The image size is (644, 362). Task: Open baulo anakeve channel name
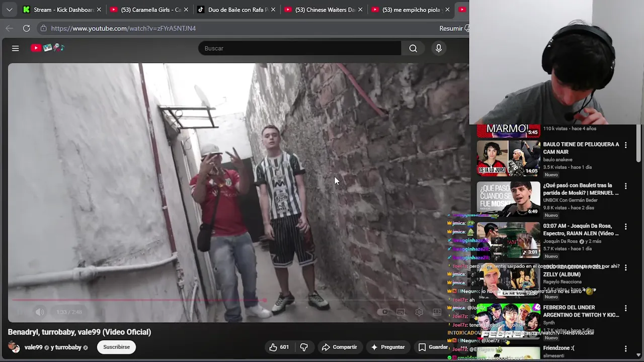click(557, 160)
